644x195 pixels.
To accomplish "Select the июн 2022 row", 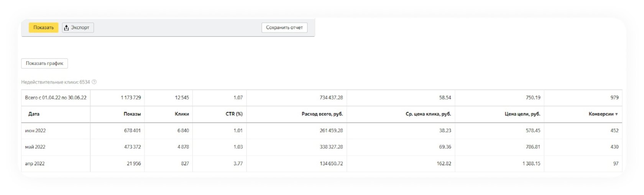I will [322, 131].
